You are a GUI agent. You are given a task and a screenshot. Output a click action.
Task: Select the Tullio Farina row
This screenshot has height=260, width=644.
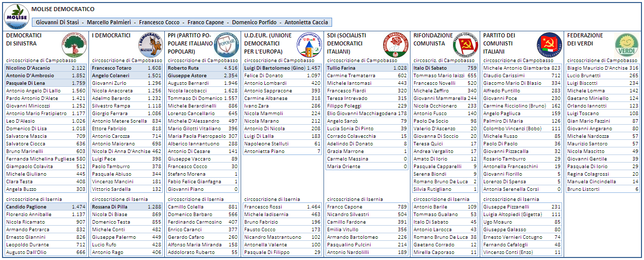click(366, 68)
